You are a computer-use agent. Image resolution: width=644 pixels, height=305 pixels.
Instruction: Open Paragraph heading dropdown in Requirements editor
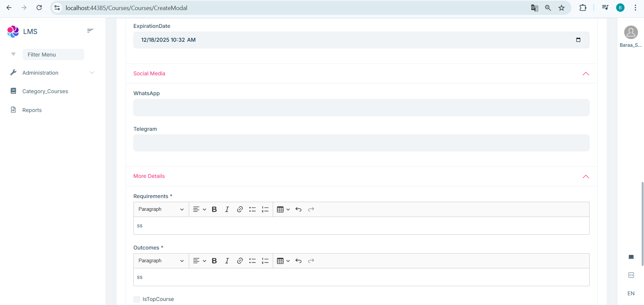click(161, 209)
